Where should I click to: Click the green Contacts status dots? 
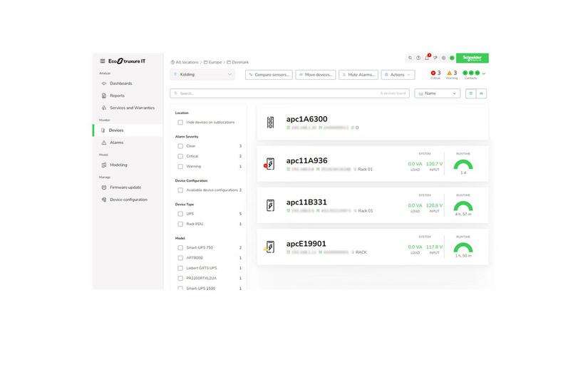click(x=471, y=73)
